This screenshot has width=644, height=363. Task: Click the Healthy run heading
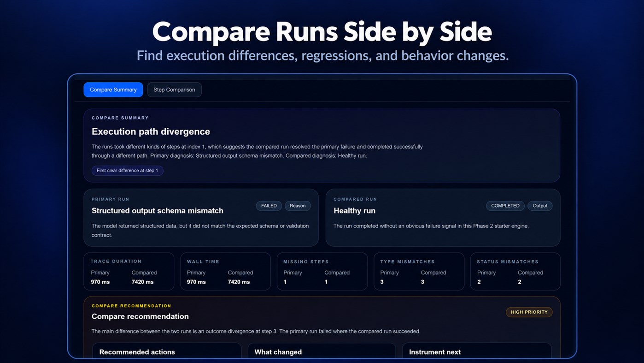[354, 211]
